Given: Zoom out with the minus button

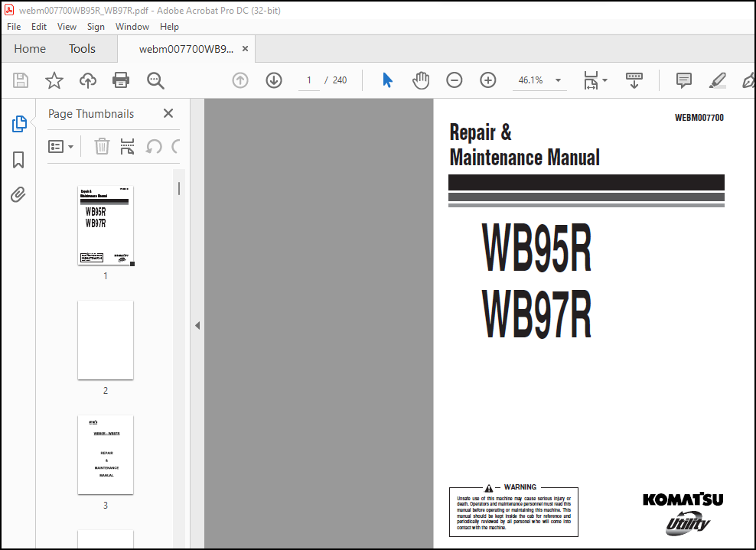Looking at the screenshot, I should (x=455, y=80).
